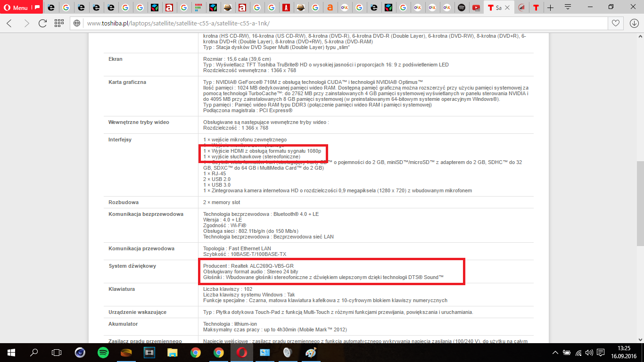Screen dimensions: 644x362
Task: Show hidden system tray icons
Action: click(x=556, y=353)
